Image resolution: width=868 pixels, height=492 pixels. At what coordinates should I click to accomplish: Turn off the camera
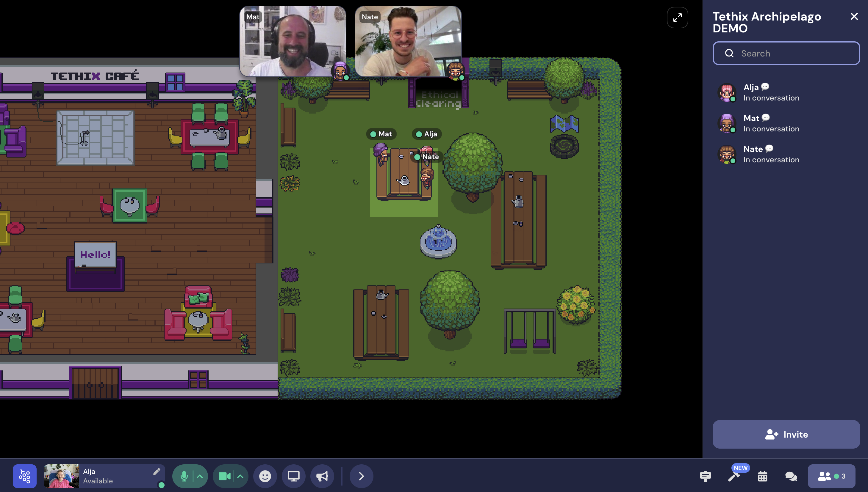pyautogui.click(x=224, y=476)
